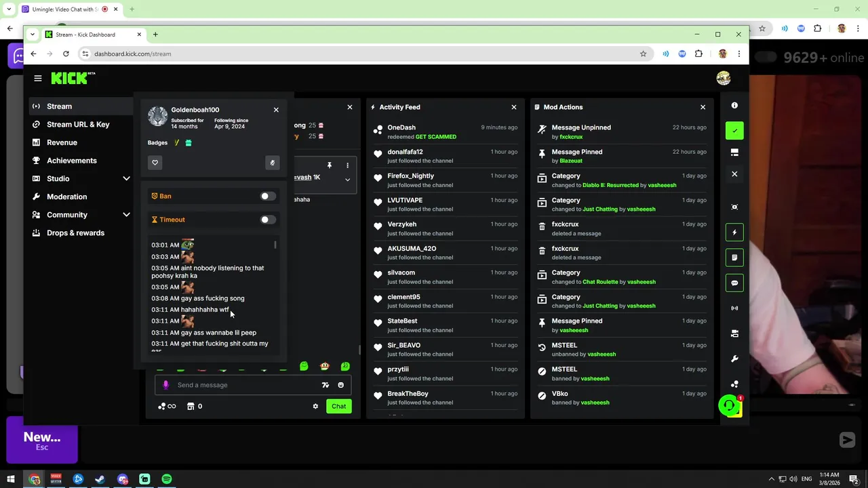Click AKUSUMA_420 in the Activity Feed
Image resolution: width=868 pixels, height=488 pixels.
tap(412, 249)
